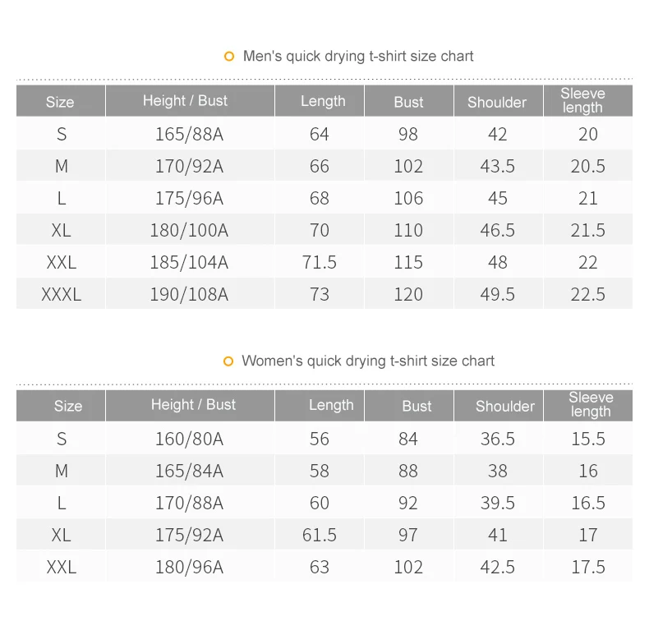The width and height of the screenshot is (649, 644).
Task: Click the orange circle beside Men's chart title
Action: click(x=229, y=57)
